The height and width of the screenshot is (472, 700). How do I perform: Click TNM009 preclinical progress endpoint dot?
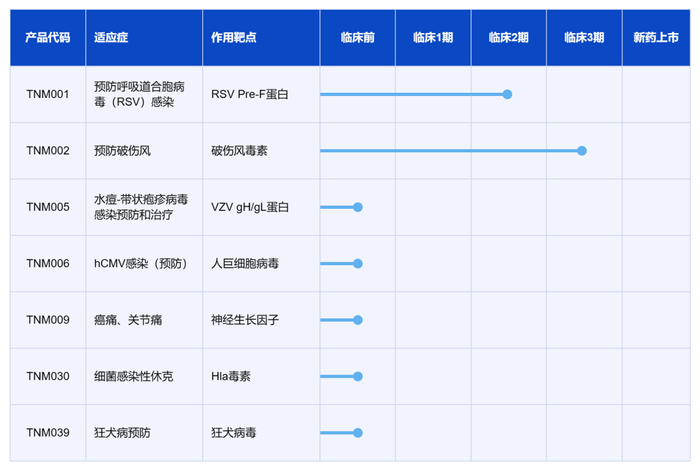tap(358, 320)
